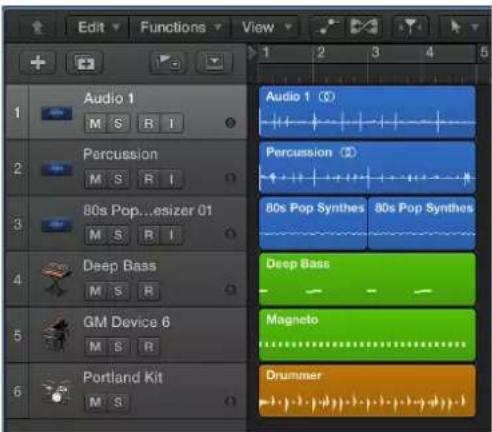
Task: Select the first 80s Pop Synthes region
Action: [x=313, y=224]
